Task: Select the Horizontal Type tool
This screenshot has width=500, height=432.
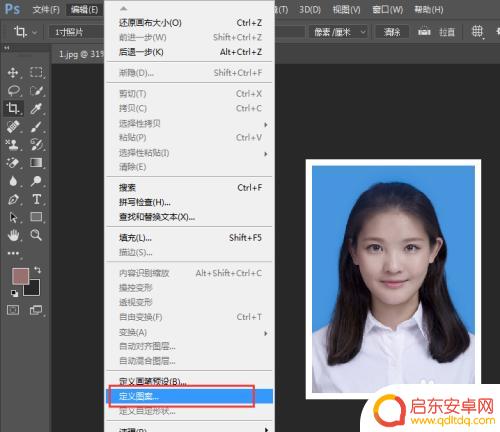Action: tap(36, 199)
